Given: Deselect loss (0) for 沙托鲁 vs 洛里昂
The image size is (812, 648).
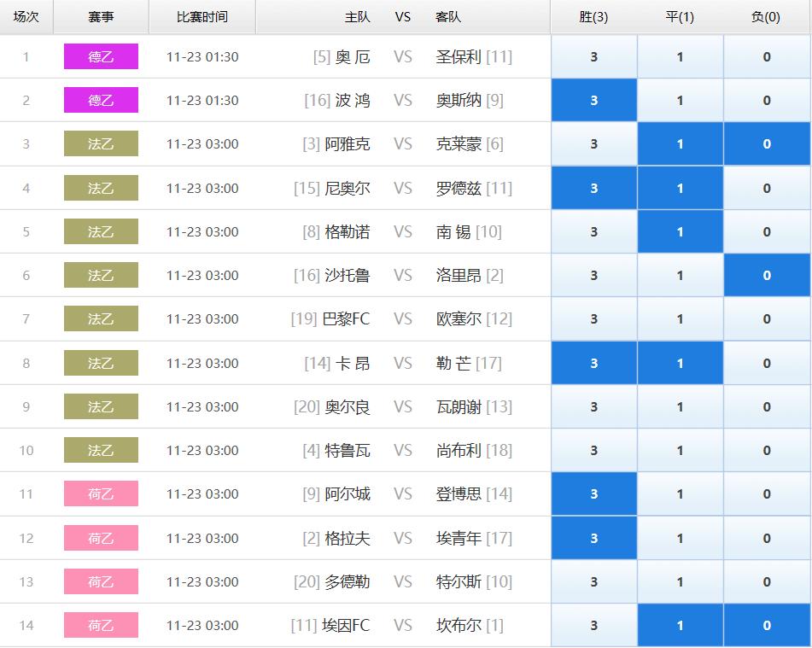Looking at the screenshot, I should pos(767,275).
